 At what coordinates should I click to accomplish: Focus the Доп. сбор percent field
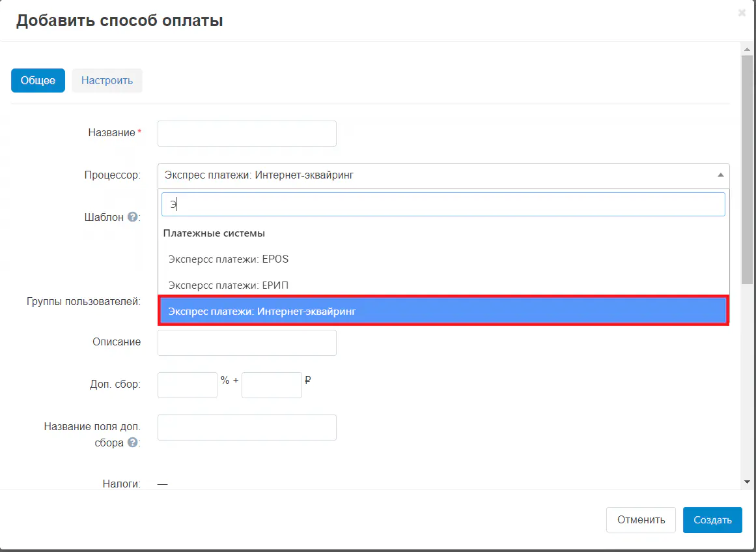[x=188, y=385]
